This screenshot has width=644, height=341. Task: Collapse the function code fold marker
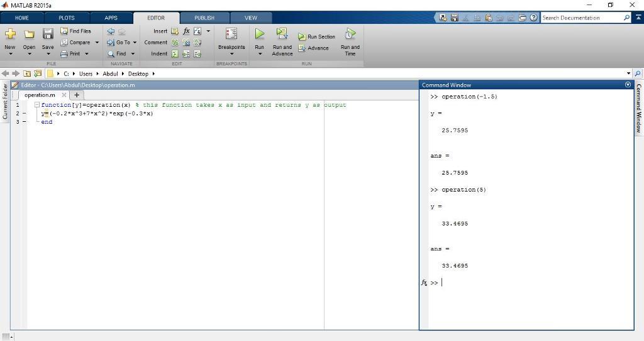(x=37, y=105)
